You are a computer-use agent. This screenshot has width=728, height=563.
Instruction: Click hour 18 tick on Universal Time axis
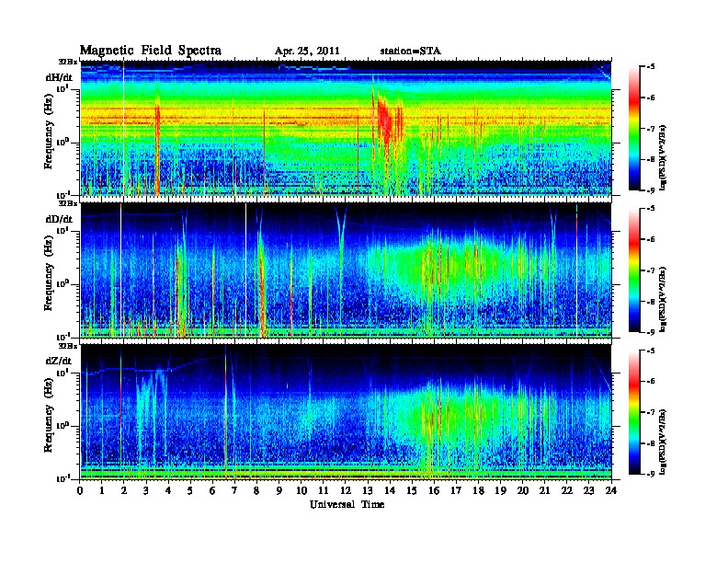pyautogui.click(x=478, y=490)
